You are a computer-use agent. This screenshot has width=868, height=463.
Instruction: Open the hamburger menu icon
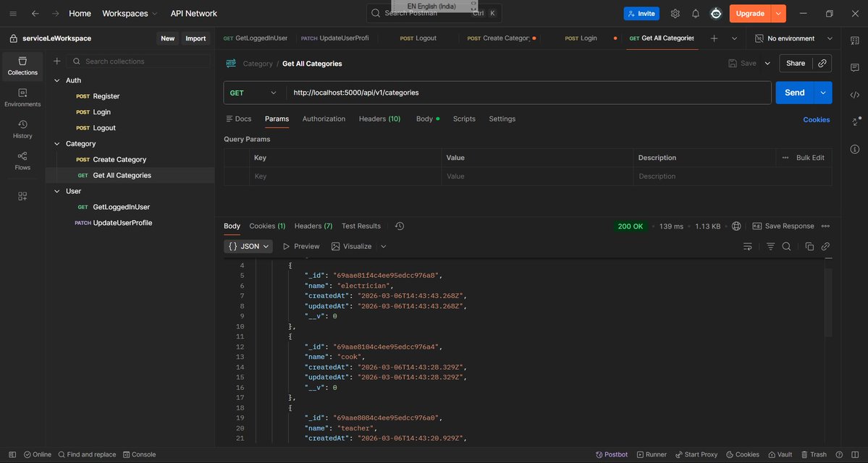(13, 13)
